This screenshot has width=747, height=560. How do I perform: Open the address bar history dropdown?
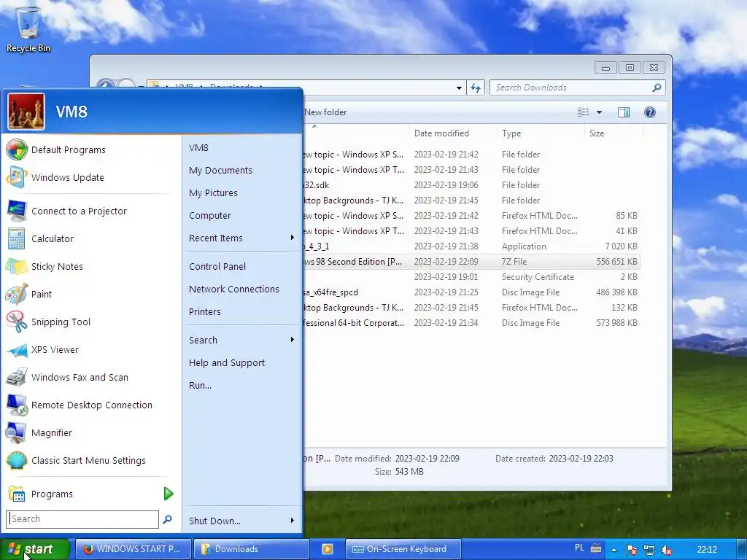point(459,88)
